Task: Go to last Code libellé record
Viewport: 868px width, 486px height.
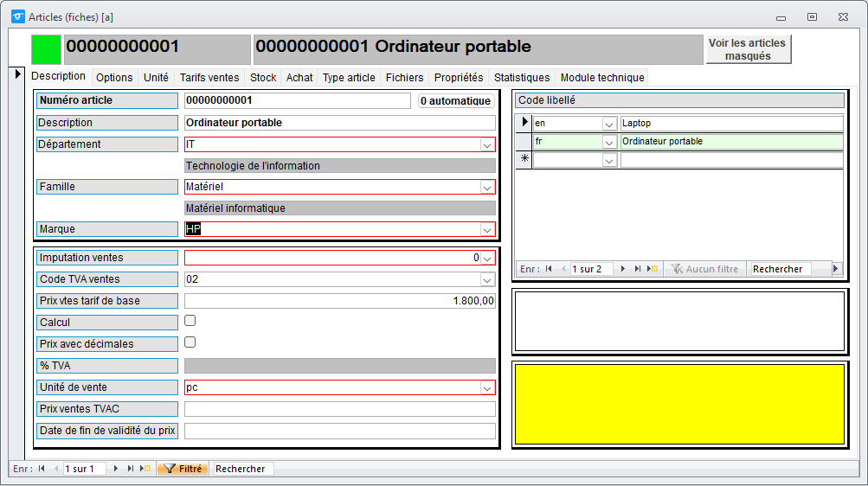Action: [637, 269]
